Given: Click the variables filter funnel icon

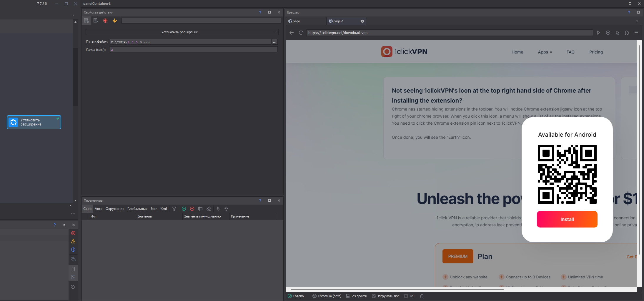Looking at the screenshot, I should [174, 209].
